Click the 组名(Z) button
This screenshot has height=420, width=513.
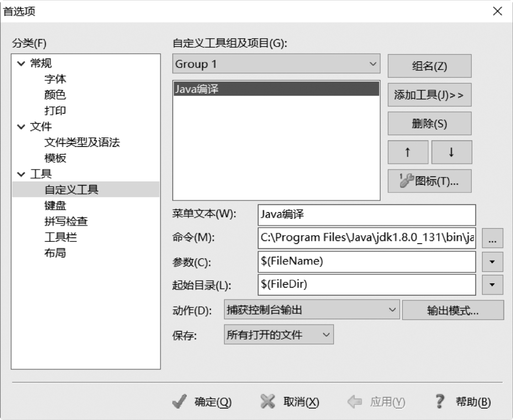pos(429,66)
